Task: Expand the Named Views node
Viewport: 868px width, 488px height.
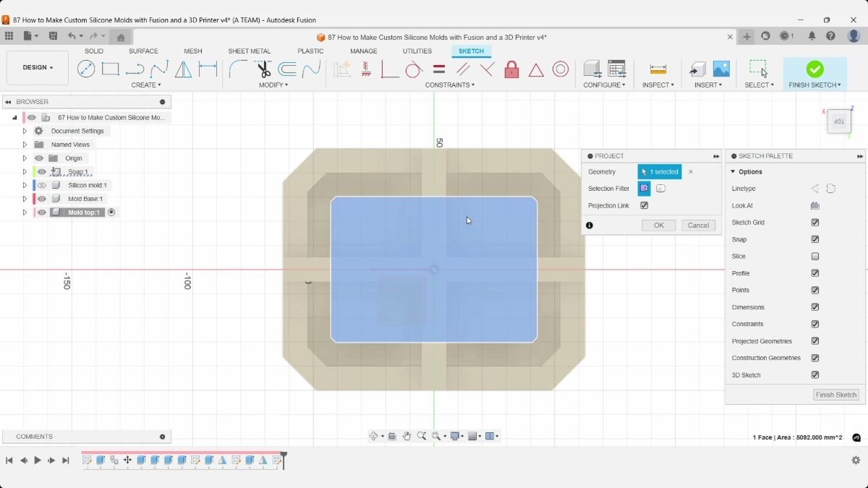Action: tap(25, 145)
